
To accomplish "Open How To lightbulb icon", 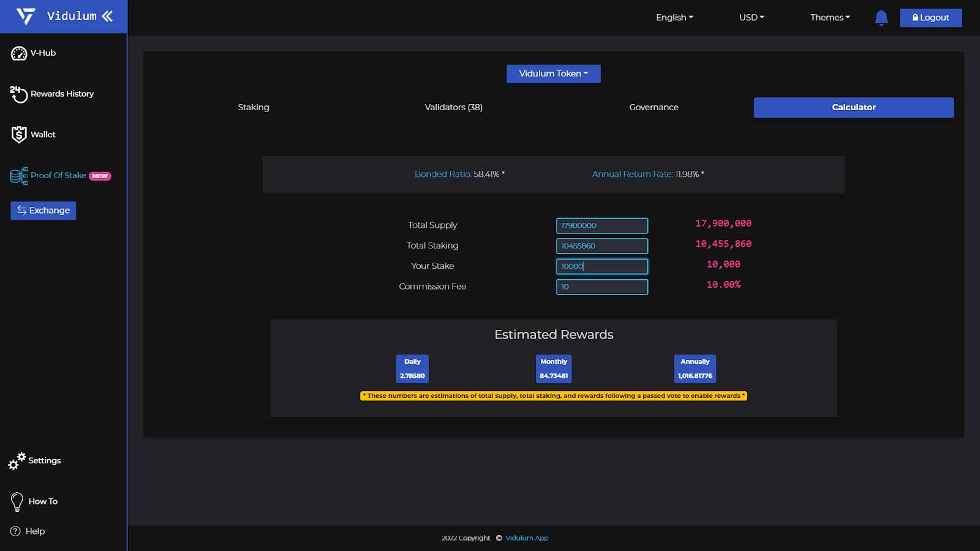I will pyautogui.click(x=17, y=502).
